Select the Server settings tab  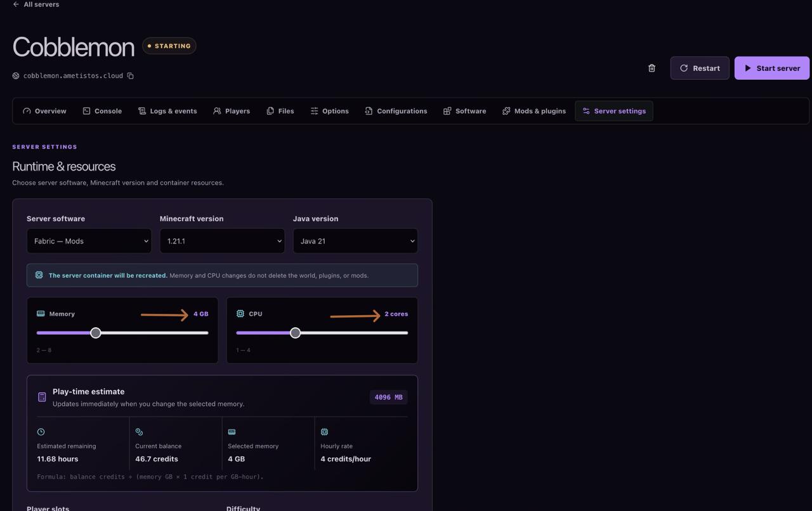pos(614,111)
